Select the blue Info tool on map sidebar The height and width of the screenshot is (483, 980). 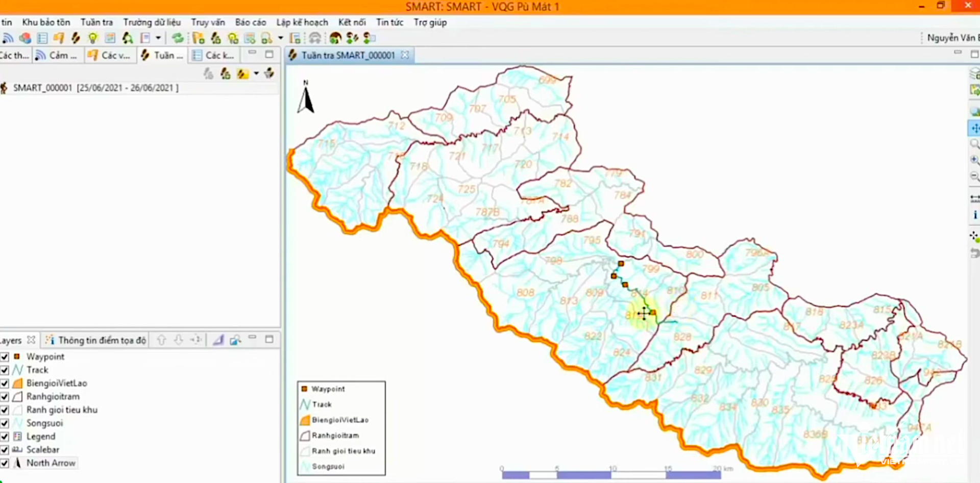(974, 215)
